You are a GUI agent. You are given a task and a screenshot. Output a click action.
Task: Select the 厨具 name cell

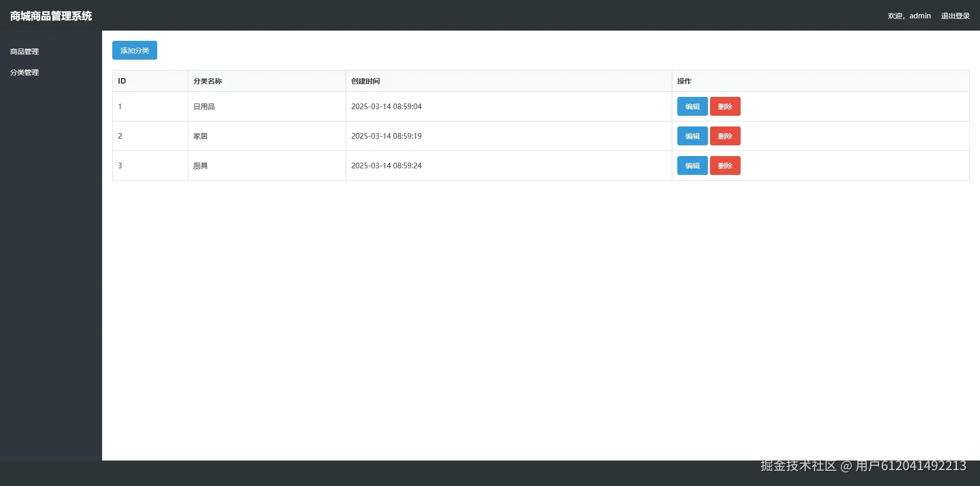tap(267, 166)
